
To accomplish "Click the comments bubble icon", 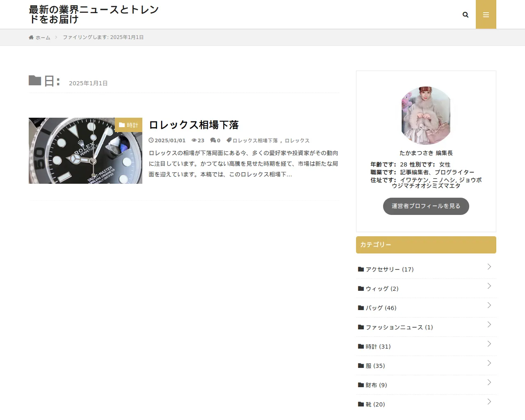I will (x=213, y=140).
